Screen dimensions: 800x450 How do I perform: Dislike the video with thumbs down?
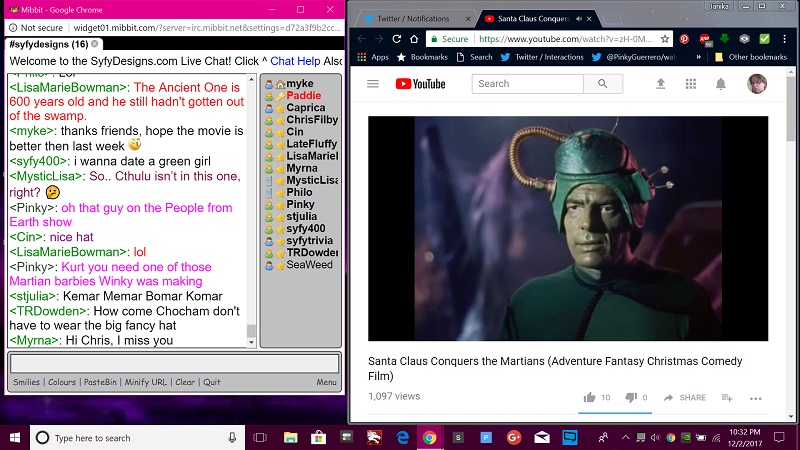631,397
